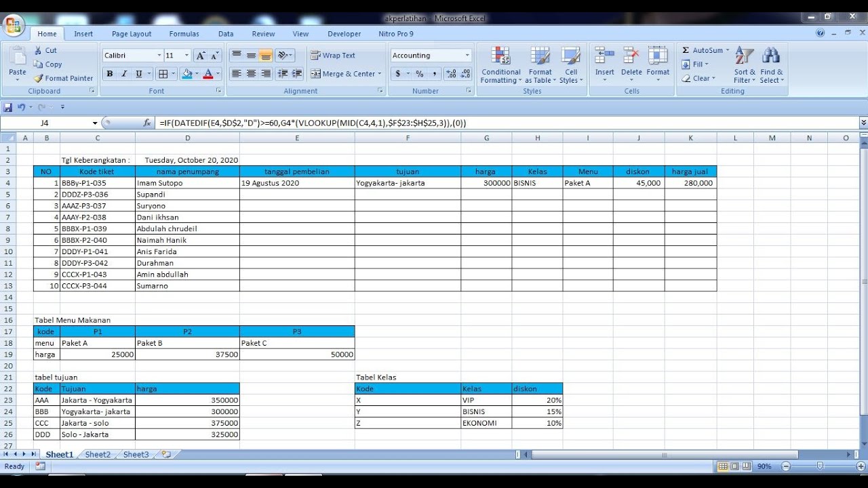Open Accounting number format dropdown
Image resolution: width=868 pixels, height=488 pixels.
click(467, 56)
